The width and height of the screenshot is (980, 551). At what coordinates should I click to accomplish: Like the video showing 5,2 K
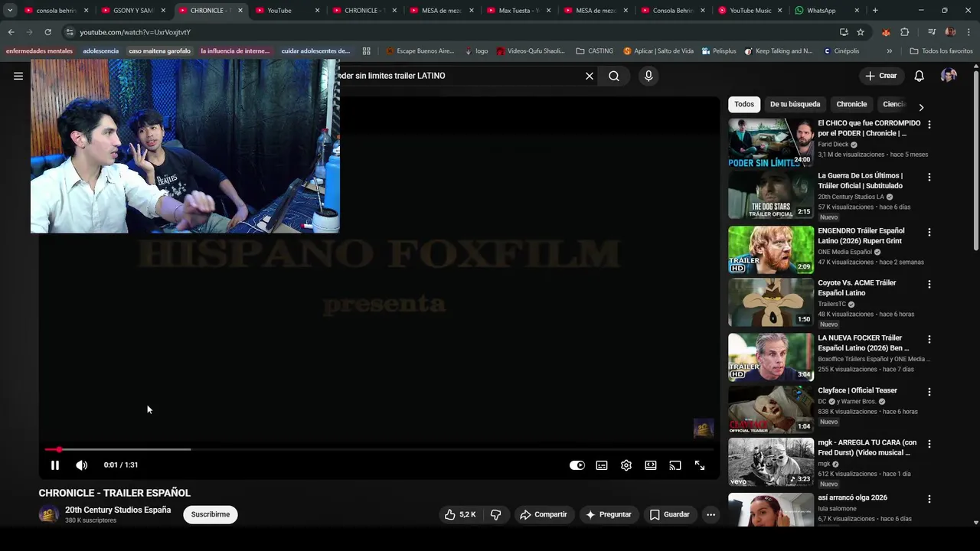(460, 514)
